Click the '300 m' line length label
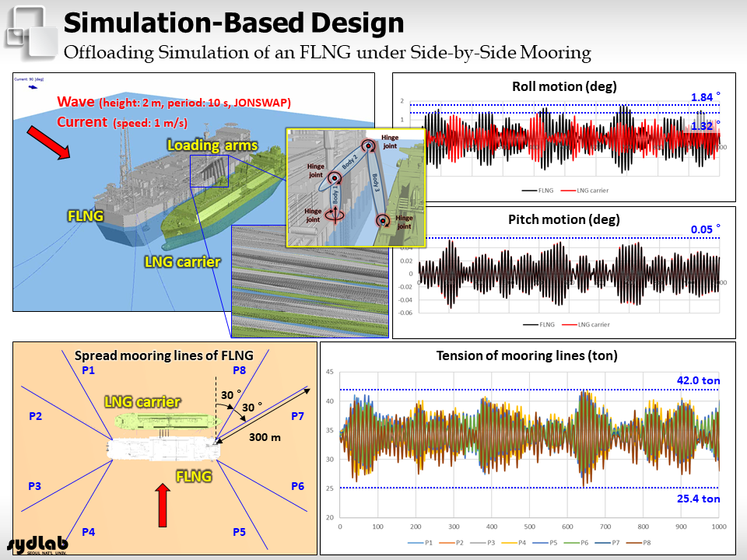This screenshot has width=747, height=560. click(x=265, y=437)
